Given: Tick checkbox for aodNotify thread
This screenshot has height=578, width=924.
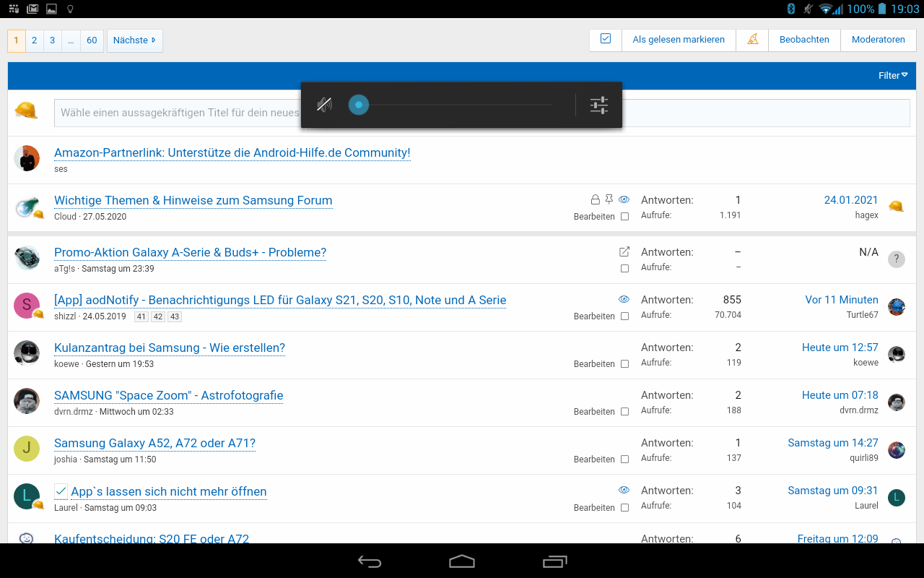Looking at the screenshot, I should [624, 316].
